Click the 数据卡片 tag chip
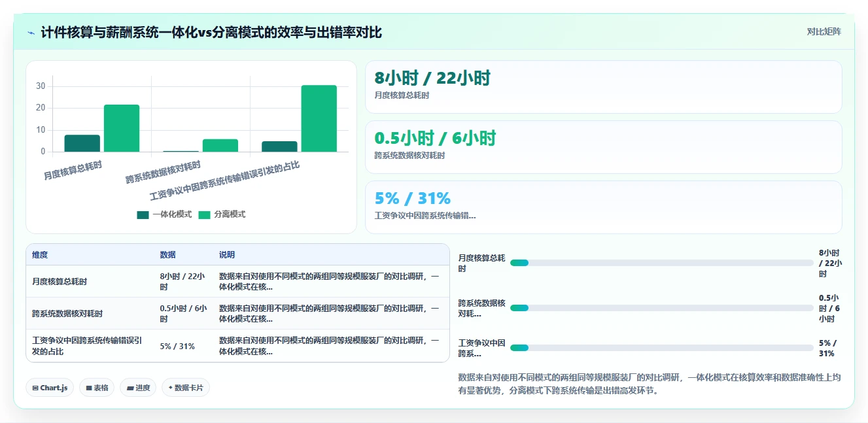Screen dimensions: 868x423 click(186, 388)
